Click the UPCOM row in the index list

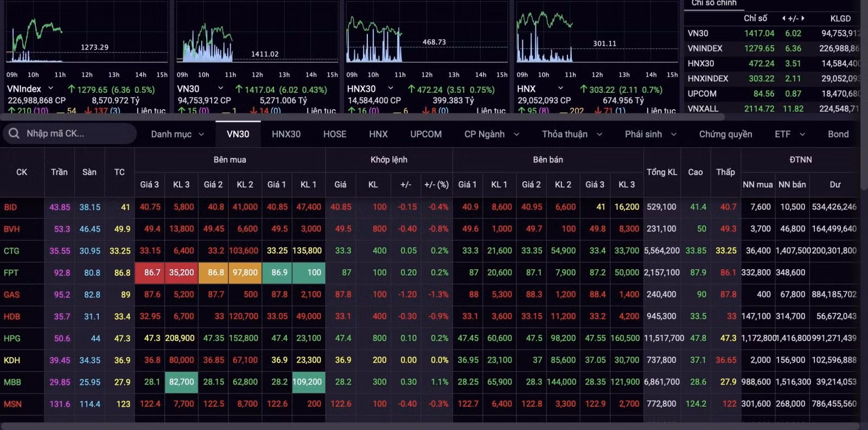[772, 93]
